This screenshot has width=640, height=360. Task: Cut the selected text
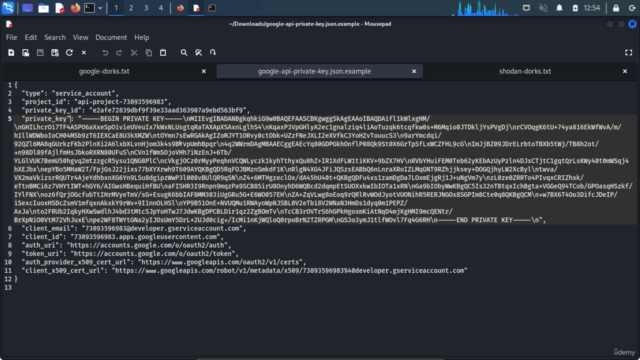tap(134, 53)
